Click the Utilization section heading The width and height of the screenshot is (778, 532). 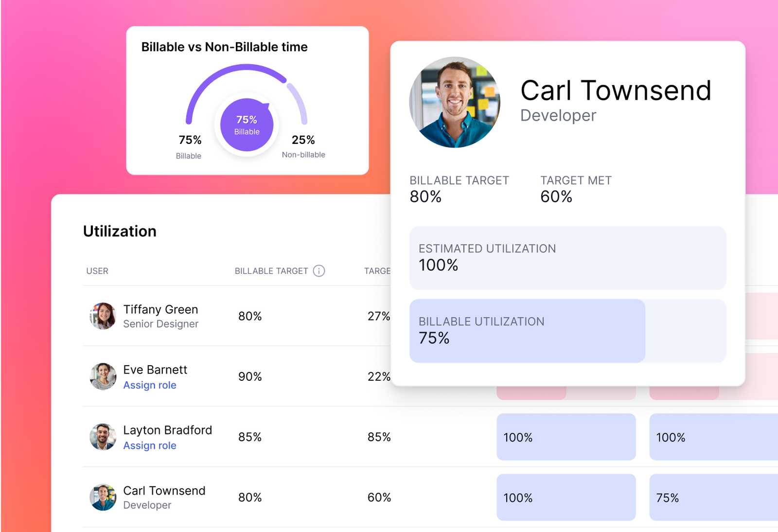pos(120,231)
